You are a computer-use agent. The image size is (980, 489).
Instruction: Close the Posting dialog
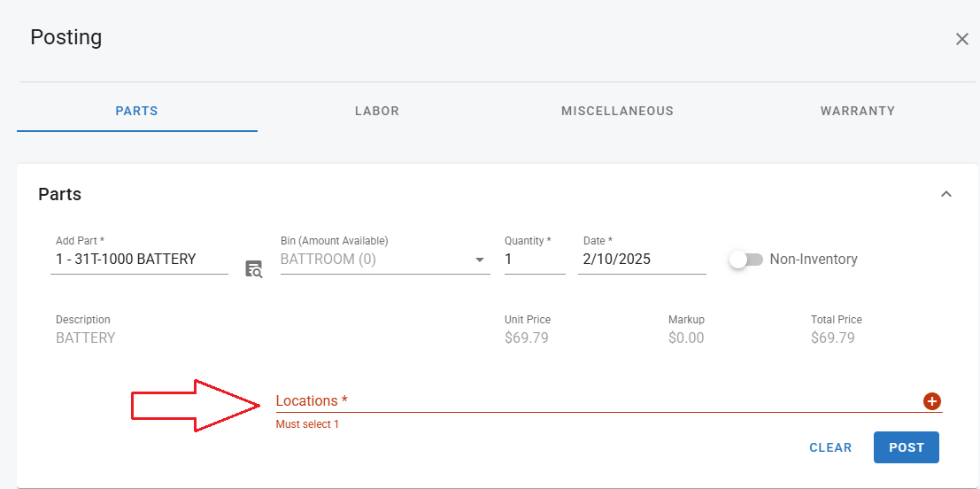961,39
